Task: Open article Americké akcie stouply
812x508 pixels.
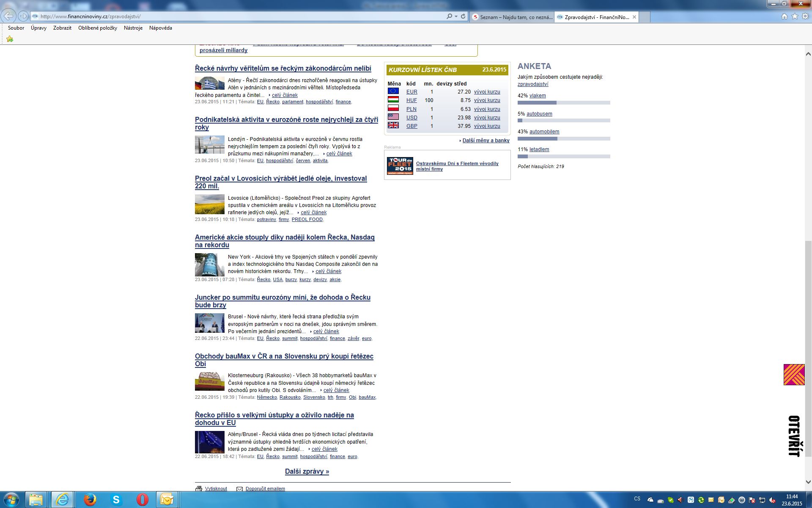Action: point(285,241)
